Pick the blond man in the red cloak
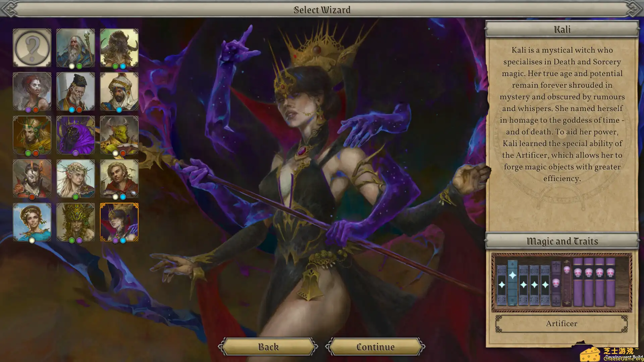The image size is (644, 362). [119, 178]
